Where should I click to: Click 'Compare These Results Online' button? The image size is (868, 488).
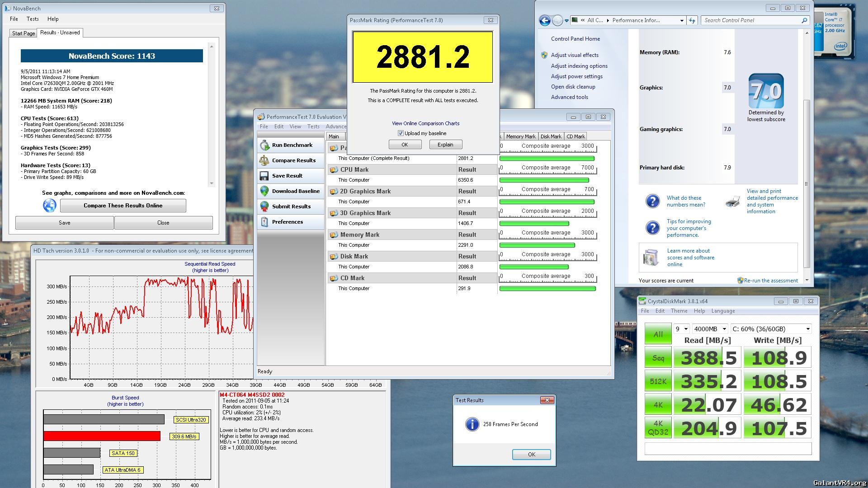coord(123,206)
